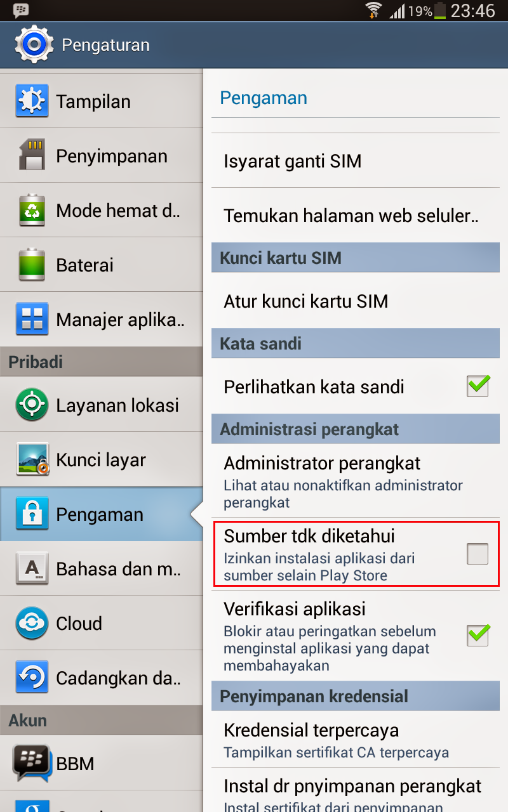
Task: Select Pengaman in the settings sidebar
Action: (x=102, y=514)
